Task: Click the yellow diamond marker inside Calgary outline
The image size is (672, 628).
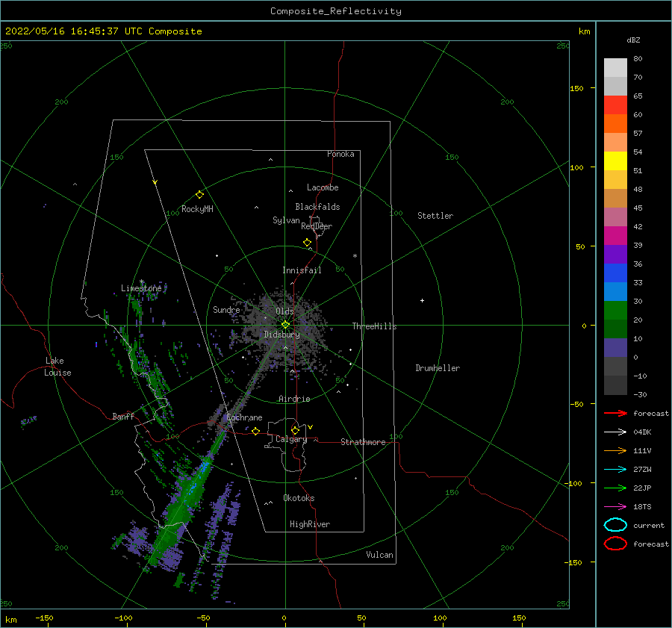Action: pos(295,430)
